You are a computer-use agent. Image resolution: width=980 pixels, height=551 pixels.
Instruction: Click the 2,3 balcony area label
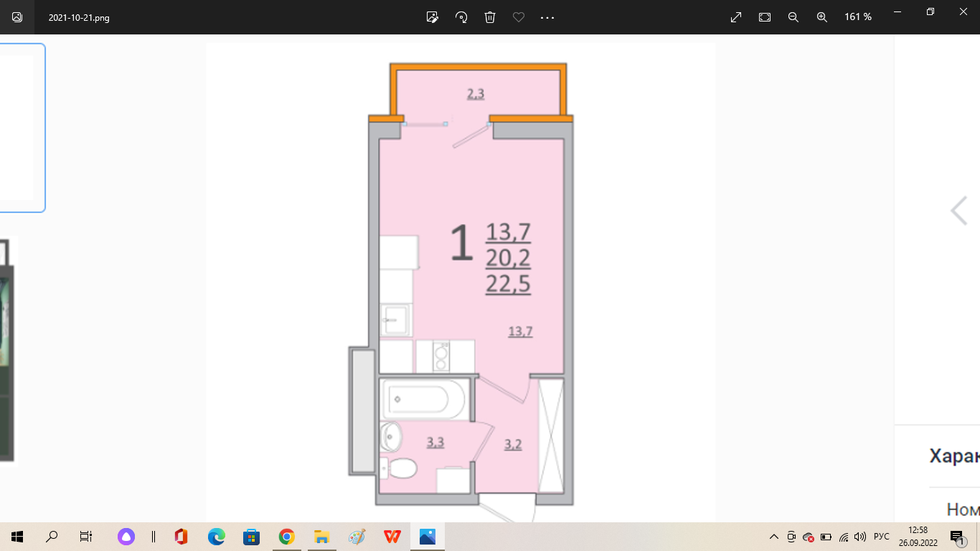tap(476, 93)
